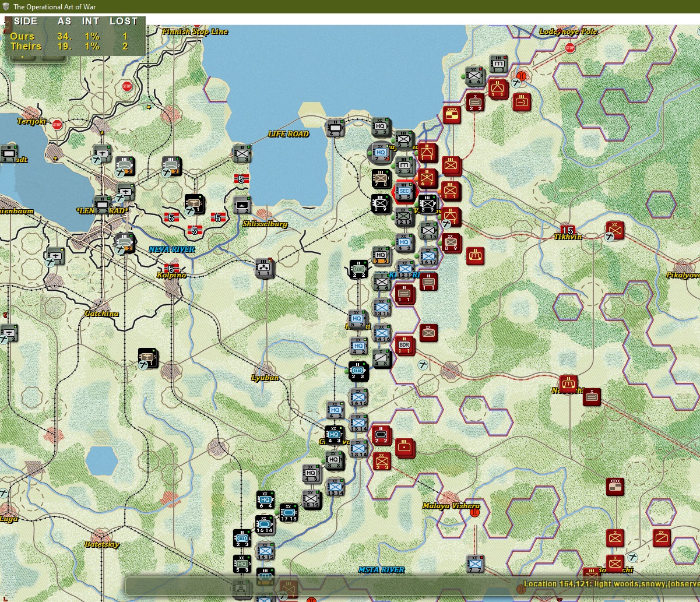
Task: Select the red artillery regiment with the dot
Action: click(x=405, y=448)
